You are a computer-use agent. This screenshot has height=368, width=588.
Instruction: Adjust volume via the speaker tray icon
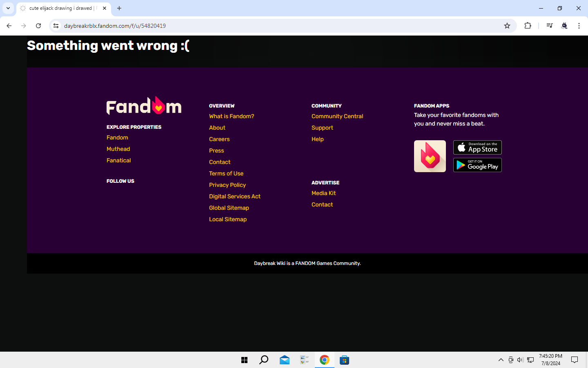pos(520,360)
